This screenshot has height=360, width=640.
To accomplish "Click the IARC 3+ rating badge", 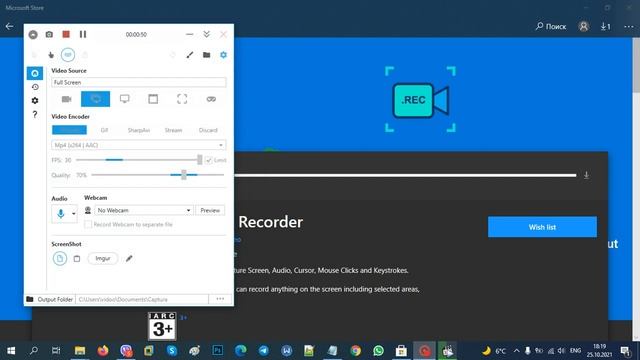I will [x=162, y=326].
